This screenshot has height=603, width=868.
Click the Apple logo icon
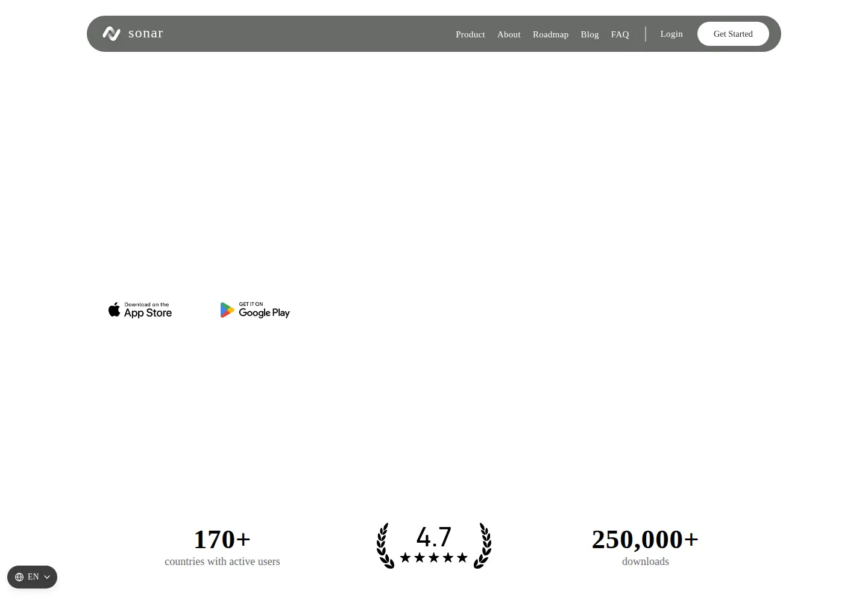point(114,310)
